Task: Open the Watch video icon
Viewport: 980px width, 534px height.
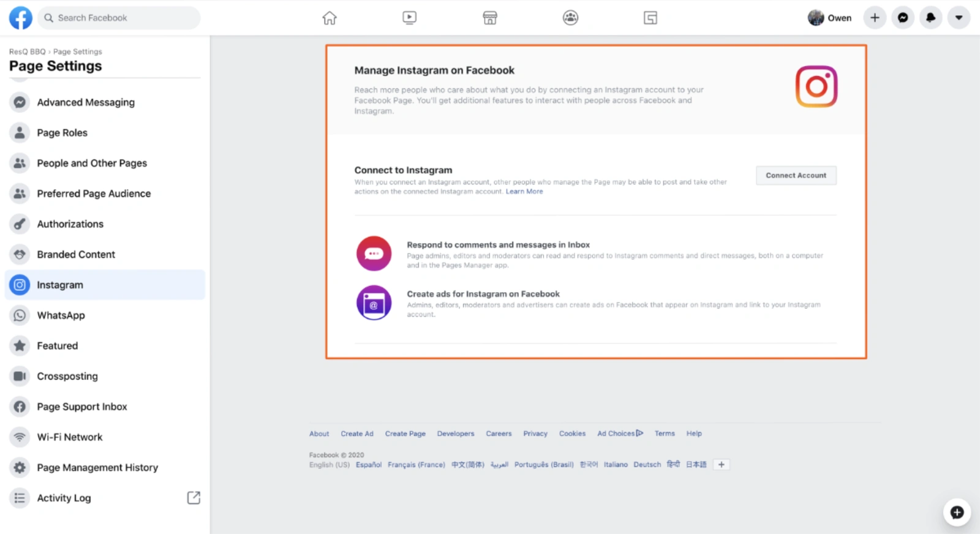Action: pyautogui.click(x=410, y=18)
